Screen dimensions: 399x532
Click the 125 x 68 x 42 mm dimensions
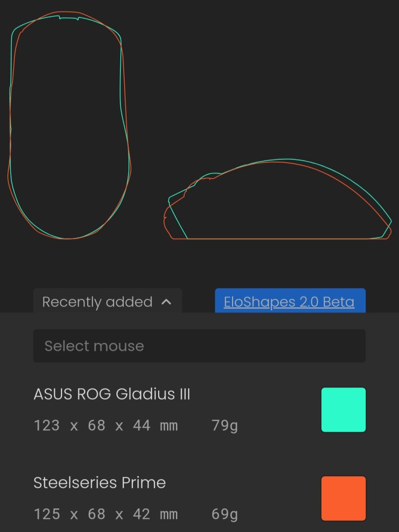pyautogui.click(x=105, y=514)
